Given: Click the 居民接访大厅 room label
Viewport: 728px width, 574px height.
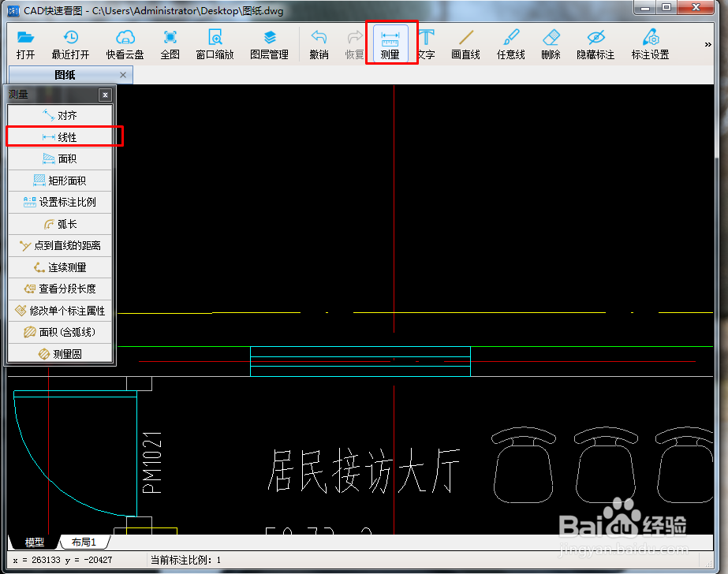Looking at the screenshot, I should click(x=364, y=471).
